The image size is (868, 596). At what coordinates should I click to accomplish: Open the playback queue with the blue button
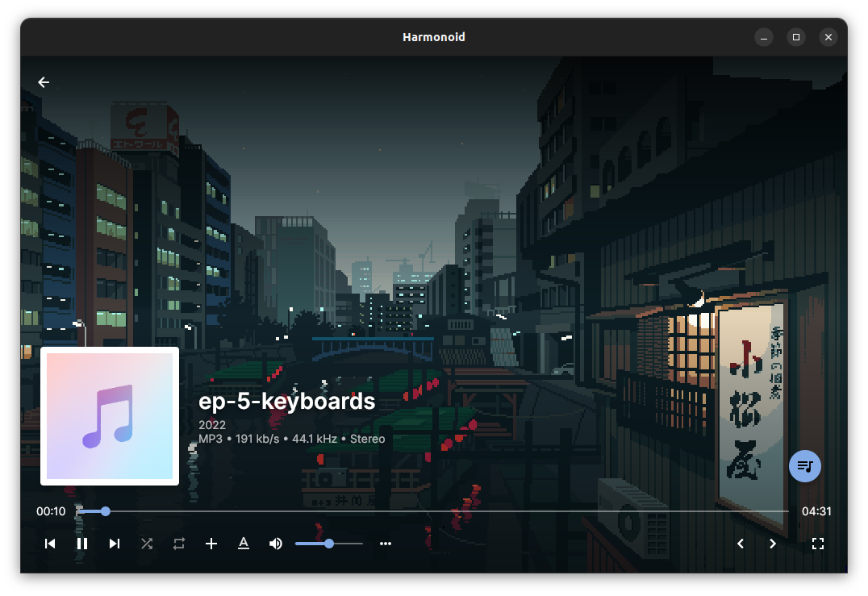pos(804,465)
